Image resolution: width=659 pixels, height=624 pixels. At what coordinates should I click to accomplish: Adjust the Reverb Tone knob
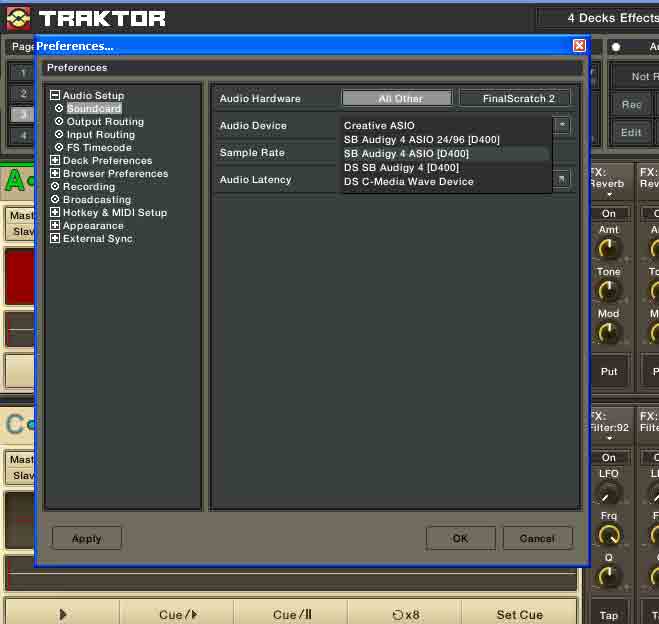coord(608,290)
